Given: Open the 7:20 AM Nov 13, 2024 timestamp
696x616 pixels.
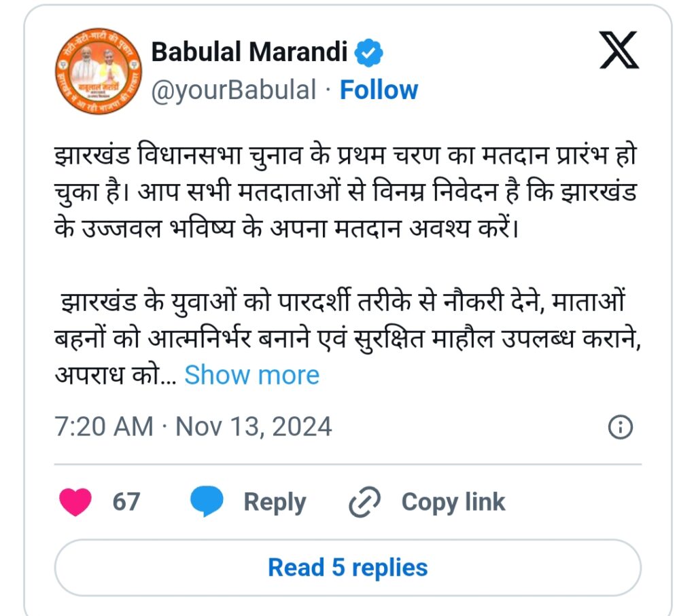Looking at the screenshot, I should [193, 427].
